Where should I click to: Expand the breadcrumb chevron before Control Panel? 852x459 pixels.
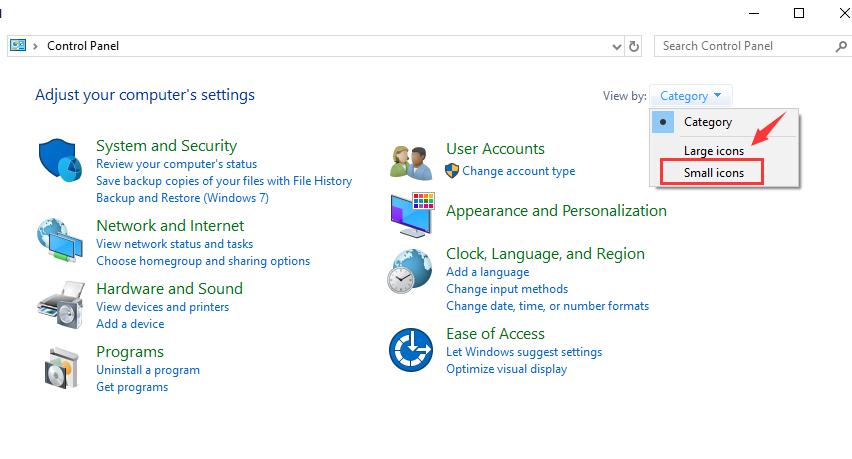[36, 46]
